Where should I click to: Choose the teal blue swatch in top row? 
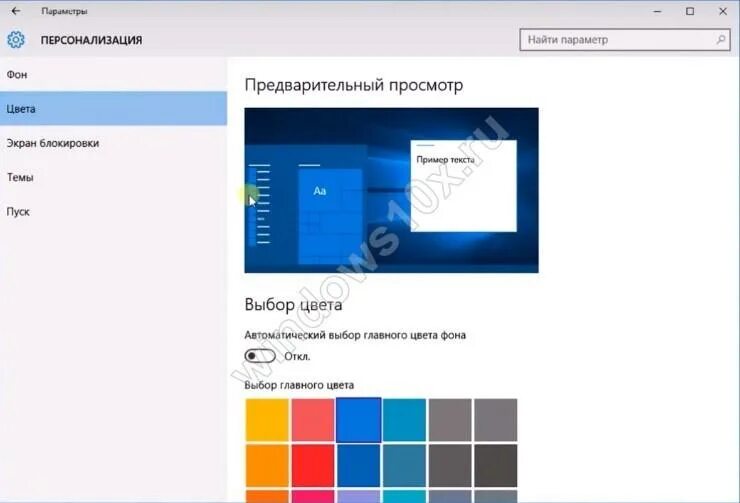point(404,420)
